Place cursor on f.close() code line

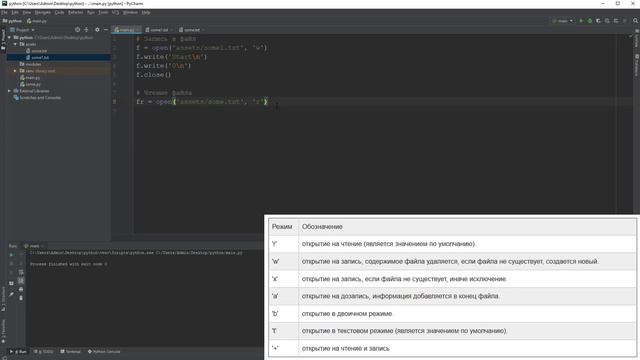(x=153, y=75)
